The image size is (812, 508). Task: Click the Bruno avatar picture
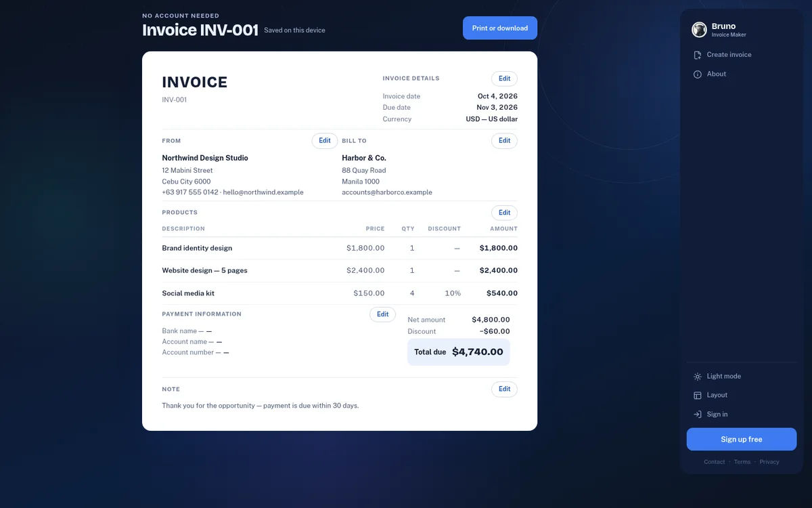coord(699,29)
